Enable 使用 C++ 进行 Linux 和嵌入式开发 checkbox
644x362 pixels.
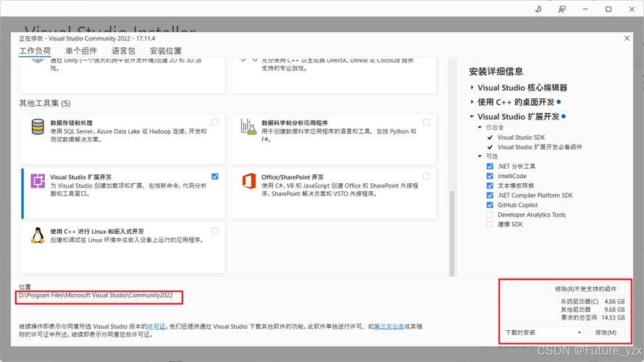click(x=215, y=231)
